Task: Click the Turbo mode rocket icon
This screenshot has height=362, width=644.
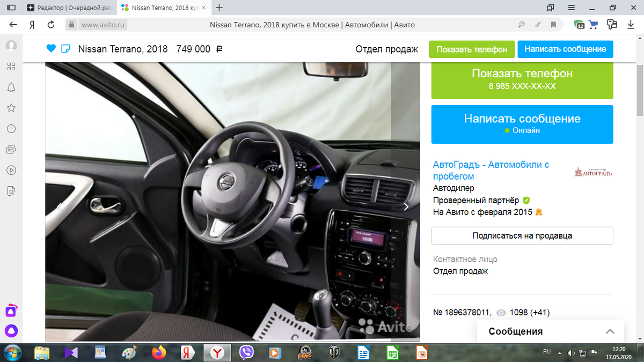Action: [537, 25]
